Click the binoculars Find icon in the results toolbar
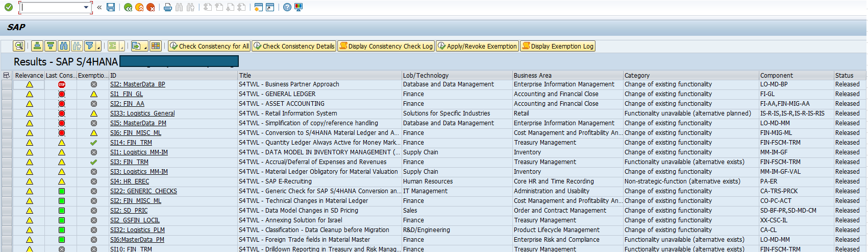The image size is (868, 252). point(64,46)
